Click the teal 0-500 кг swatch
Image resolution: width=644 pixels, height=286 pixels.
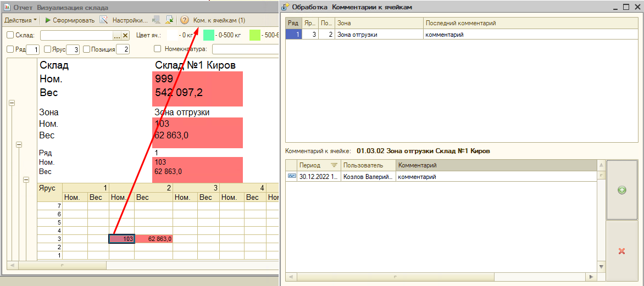point(209,35)
